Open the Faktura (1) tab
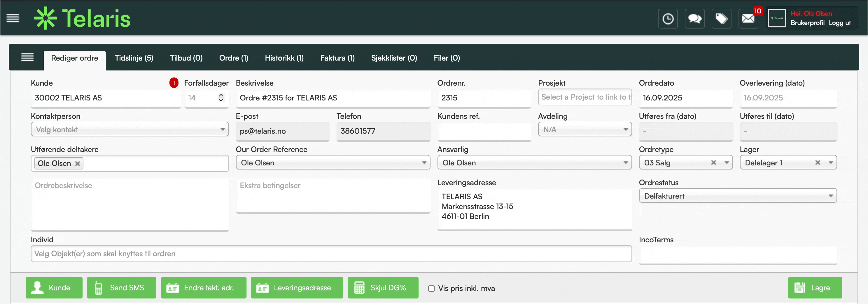 [338, 58]
